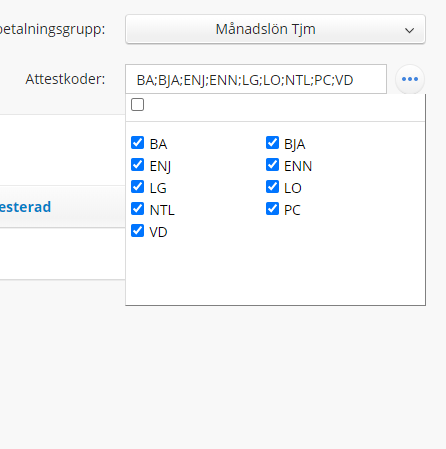The image size is (446, 449).
Task: Uncheck the PC checkbox
Action: point(272,209)
